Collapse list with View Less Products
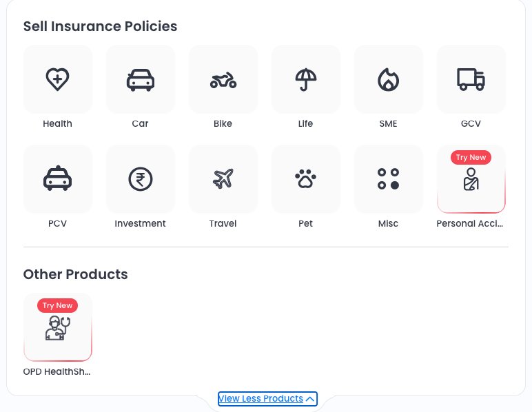Screen dimensions: 532x412 pos(260,399)
